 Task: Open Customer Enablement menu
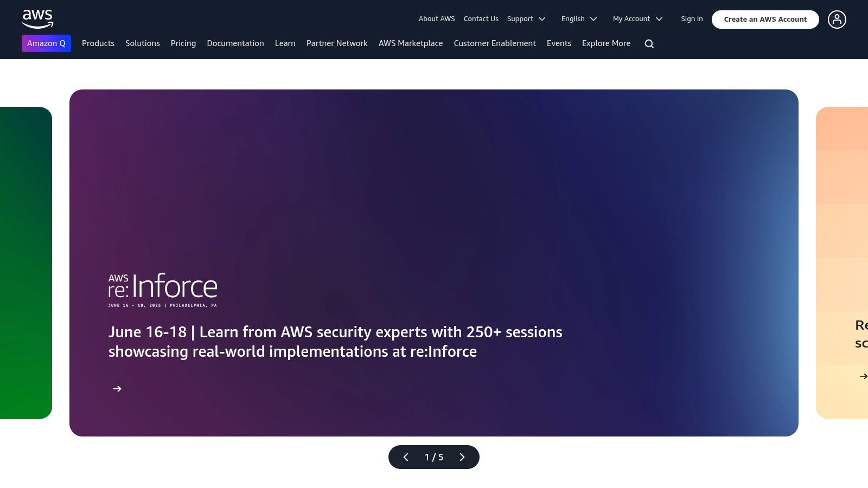495,43
